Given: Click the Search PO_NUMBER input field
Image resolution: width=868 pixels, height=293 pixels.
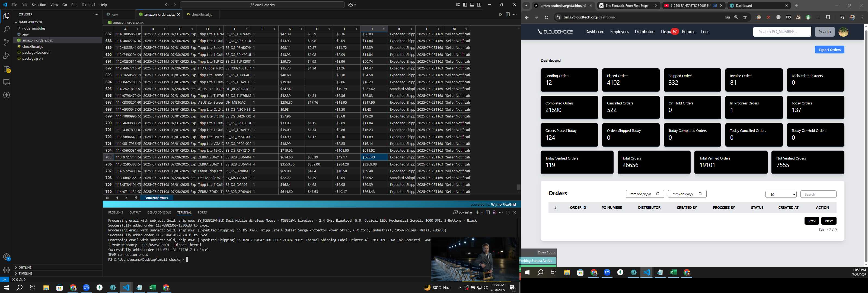Looking at the screenshot, I should coord(782,32).
